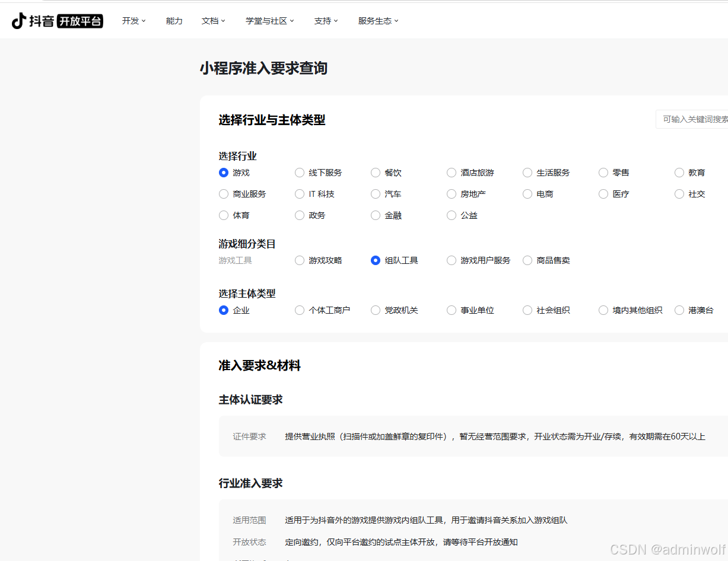Screen dimensions: 728x561
Task: Click the 行业准入要求 section heading
Action: coord(250,483)
